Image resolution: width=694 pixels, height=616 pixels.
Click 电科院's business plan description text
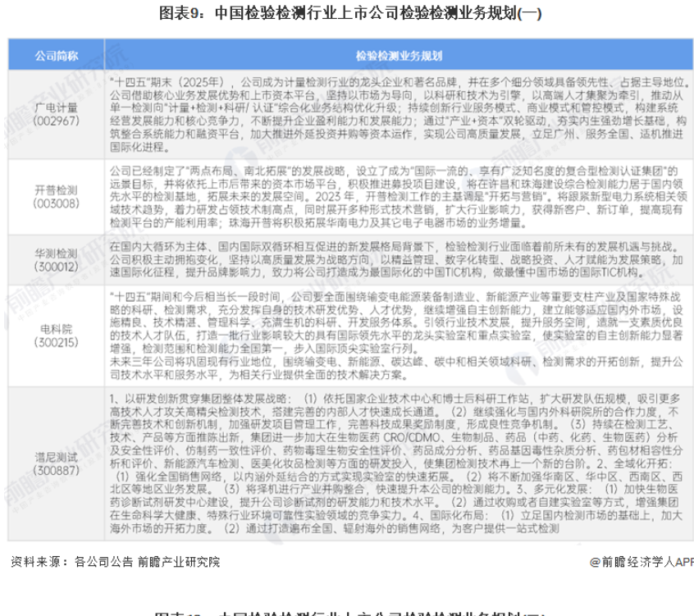click(x=396, y=335)
